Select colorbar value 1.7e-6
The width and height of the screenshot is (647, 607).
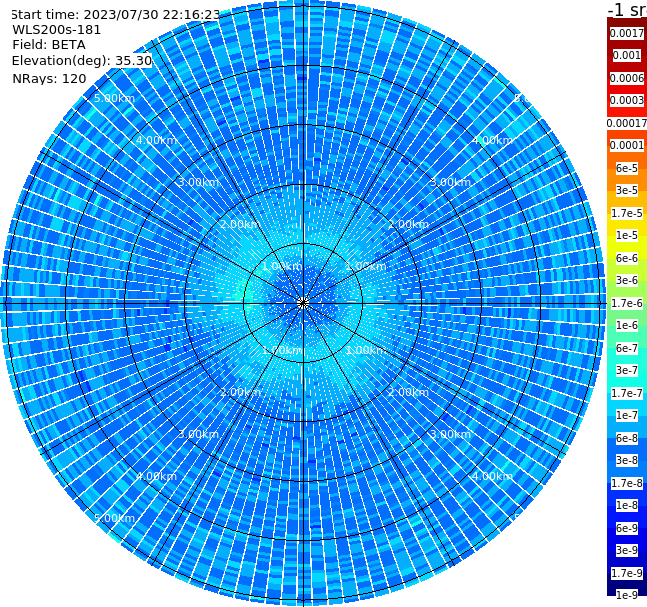click(627, 303)
